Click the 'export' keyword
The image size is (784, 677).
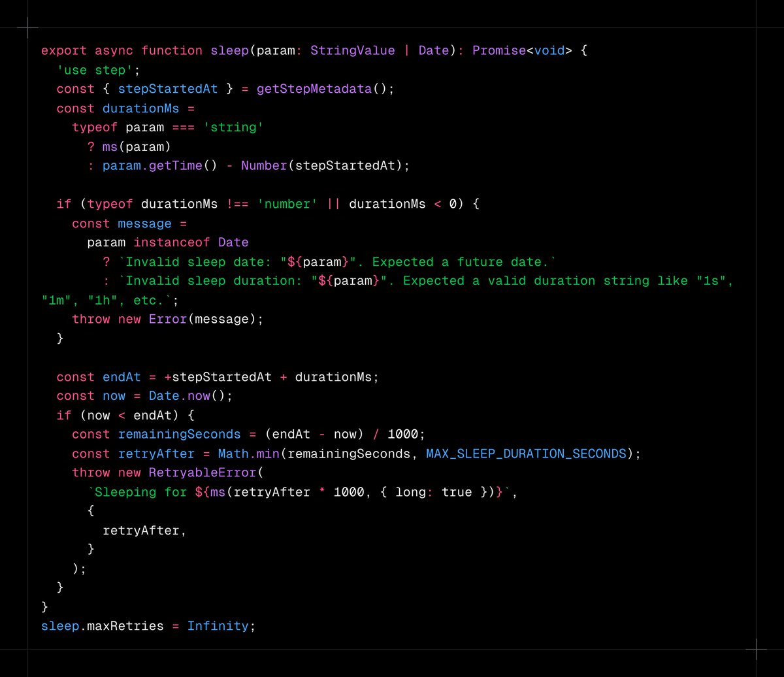[x=64, y=50]
